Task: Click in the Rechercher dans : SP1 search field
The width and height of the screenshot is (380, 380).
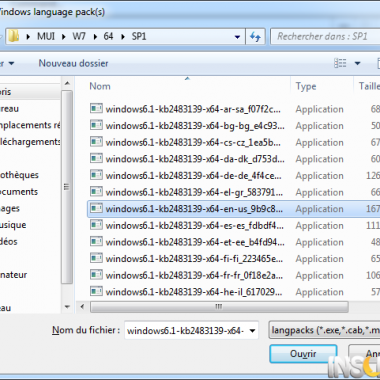Action: 325,36
